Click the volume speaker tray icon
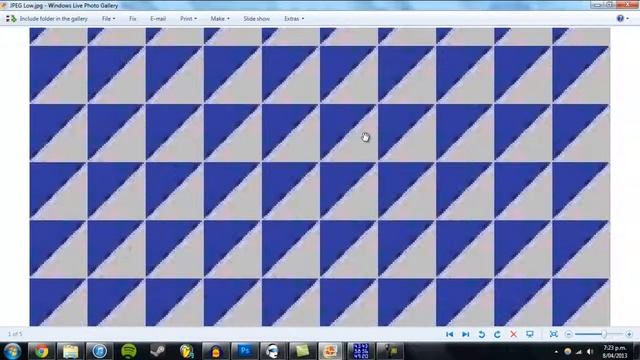 click(x=590, y=351)
